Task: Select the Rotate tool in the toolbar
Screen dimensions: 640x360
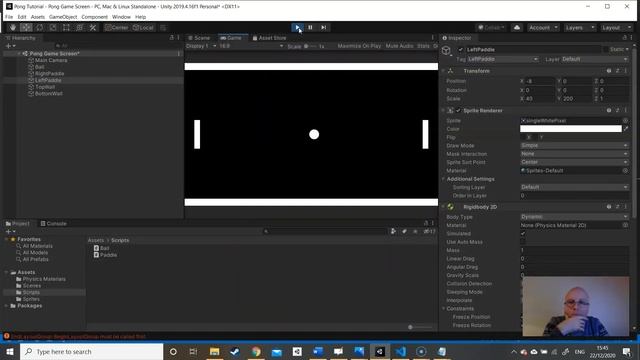Action: tap(40, 27)
